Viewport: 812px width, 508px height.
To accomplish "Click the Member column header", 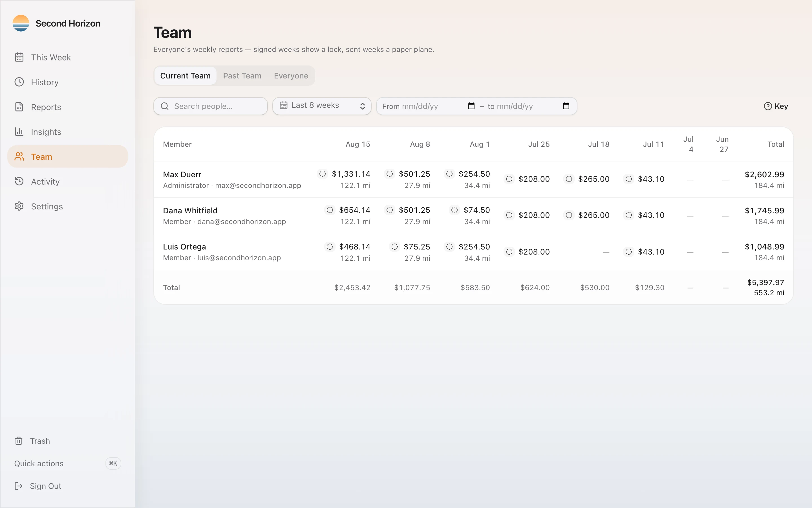I will point(177,144).
